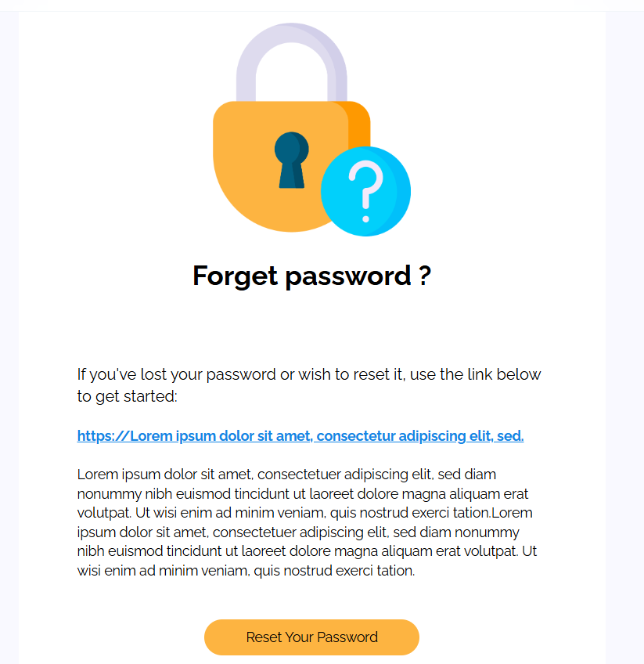Click the keyhole on the padlock
Screen dimensions: 644x664
pyautogui.click(x=292, y=158)
